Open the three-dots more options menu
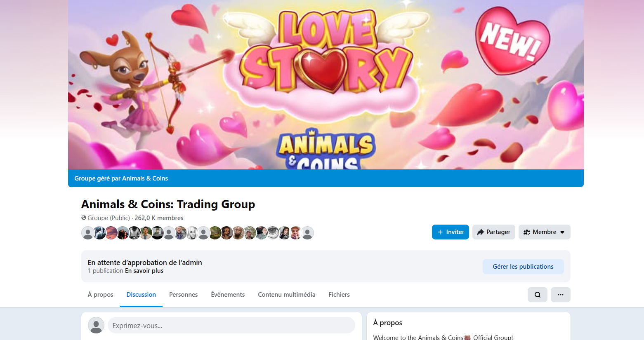This screenshot has height=340, width=644. pyautogui.click(x=560, y=295)
